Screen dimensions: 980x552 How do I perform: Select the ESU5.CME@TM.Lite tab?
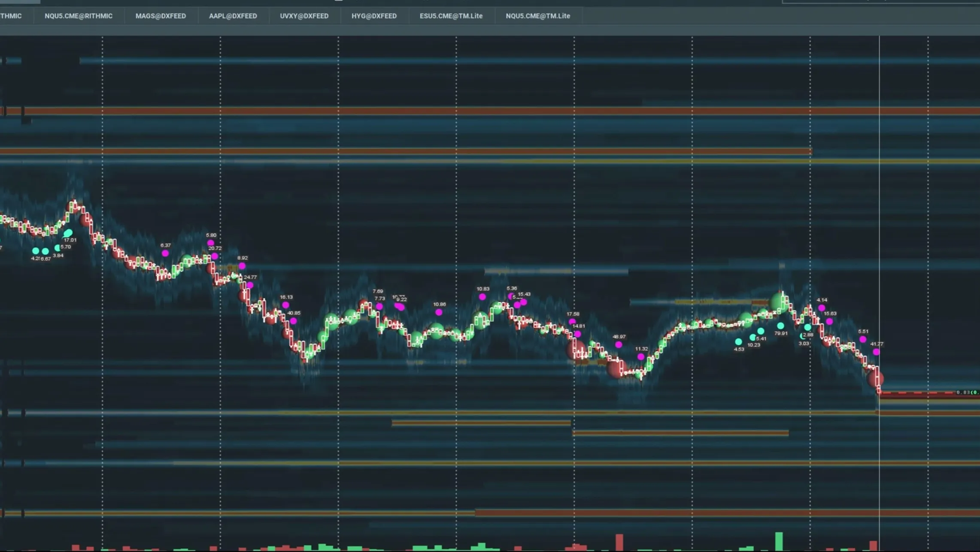point(451,16)
